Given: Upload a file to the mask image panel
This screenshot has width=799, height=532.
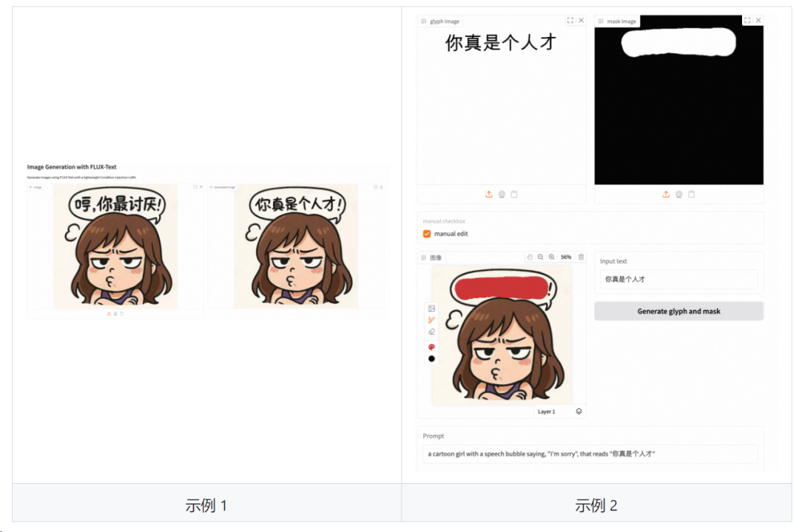Looking at the screenshot, I should click(x=666, y=194).
